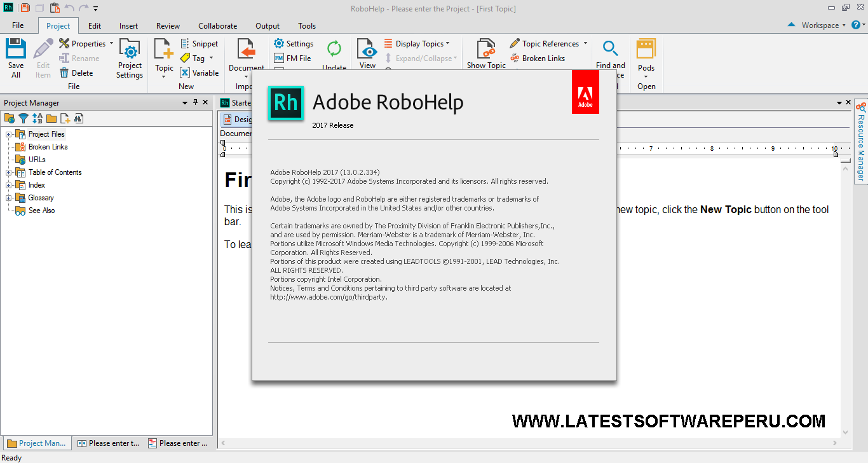Click Save in the quick access toolbar

pos(25,8)
